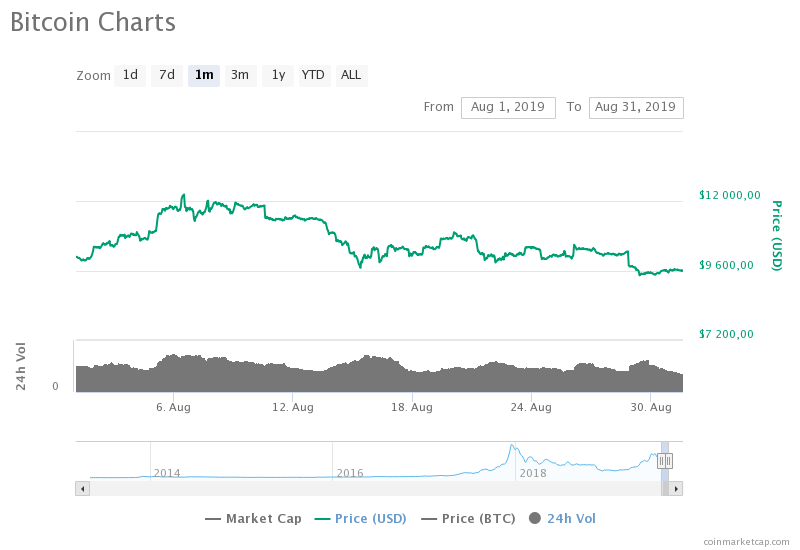Edit the To date field
Image resolution: width=800 pixels, height=550 pixels.
(x=636, y=107)
